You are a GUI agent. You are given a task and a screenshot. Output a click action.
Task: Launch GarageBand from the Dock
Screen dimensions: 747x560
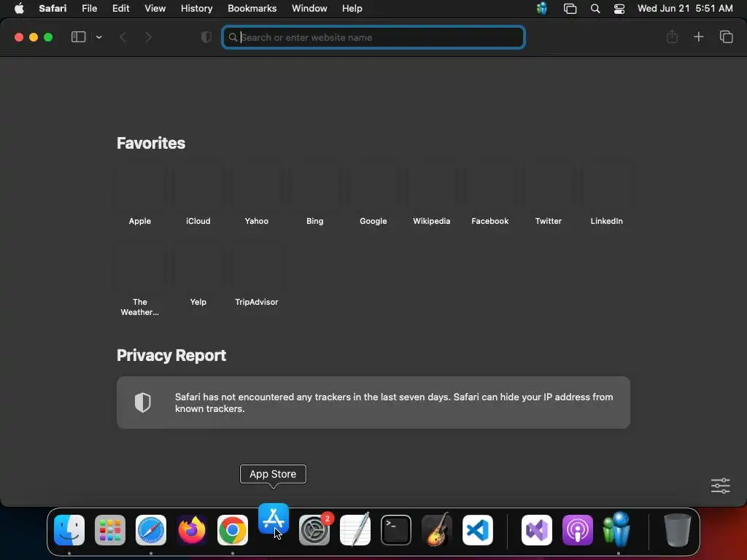tap(437, 530)
